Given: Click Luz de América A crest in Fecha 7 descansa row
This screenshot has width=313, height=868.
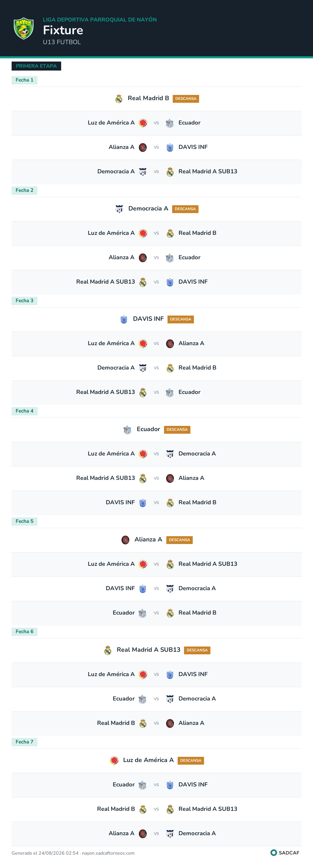Looking at the screenshot, I should click(114, 760).
